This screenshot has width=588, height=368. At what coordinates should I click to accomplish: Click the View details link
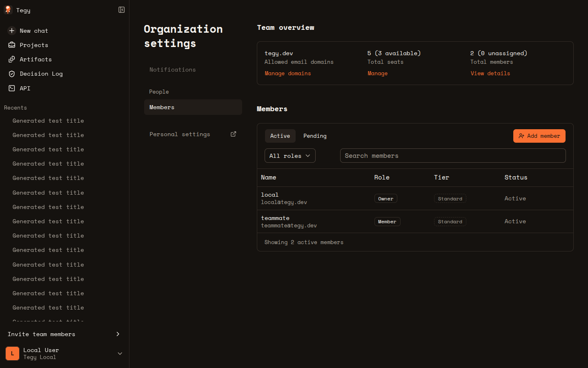point(490,73)
